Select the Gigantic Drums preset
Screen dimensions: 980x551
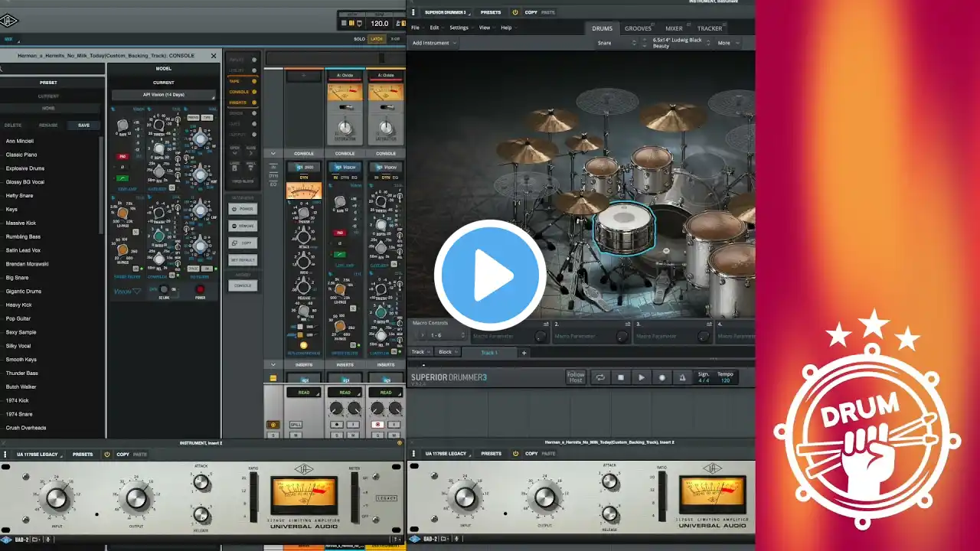click(24, 291)
